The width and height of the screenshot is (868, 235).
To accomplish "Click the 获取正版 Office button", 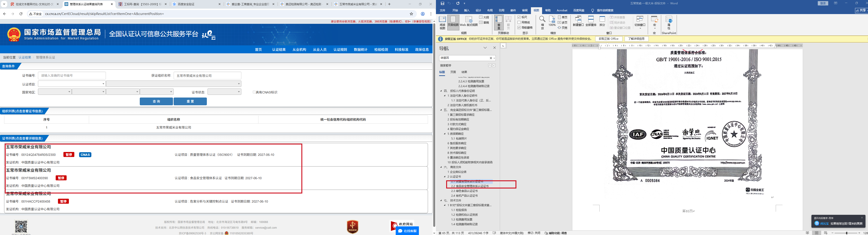I will 608,39.
